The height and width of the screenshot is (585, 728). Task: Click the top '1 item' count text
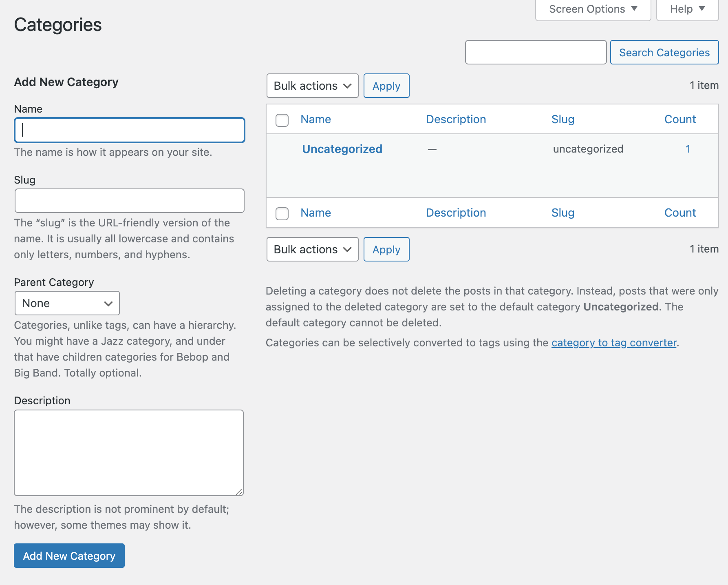click(x=704, y=85)
